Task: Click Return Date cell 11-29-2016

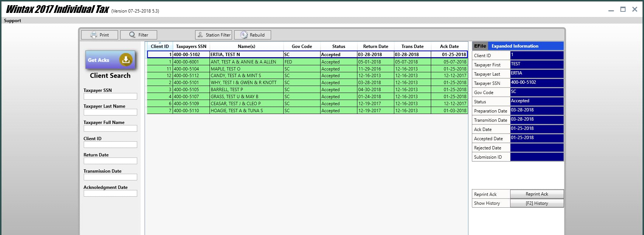Action: click(x=375, y=69)
